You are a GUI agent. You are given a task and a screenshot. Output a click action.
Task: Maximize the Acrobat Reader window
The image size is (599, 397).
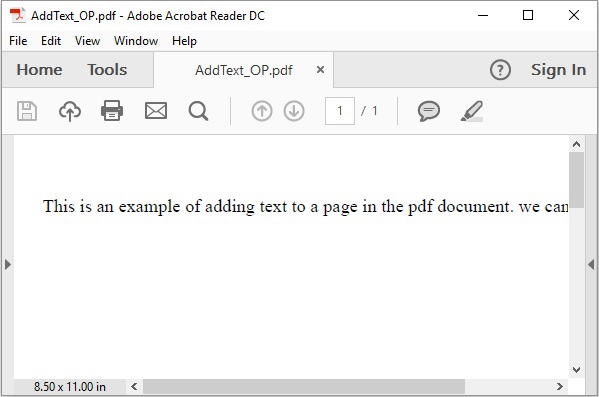click(x=528, y=15)
